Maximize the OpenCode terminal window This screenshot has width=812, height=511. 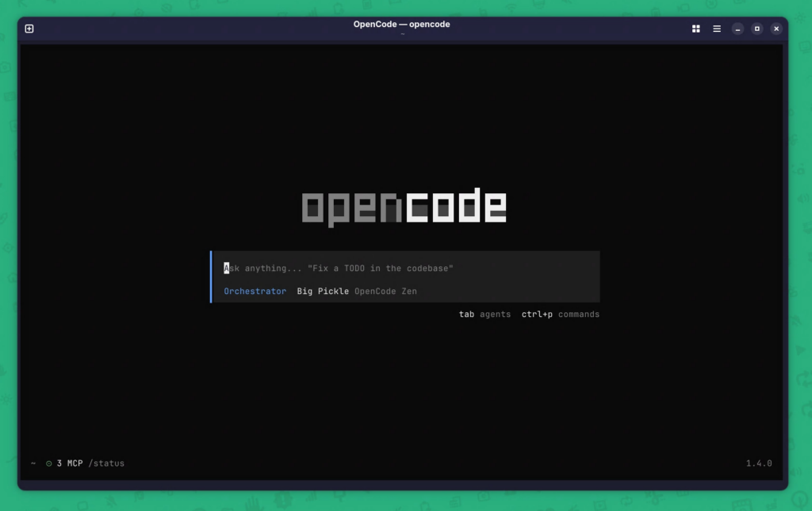pos(756,29)
